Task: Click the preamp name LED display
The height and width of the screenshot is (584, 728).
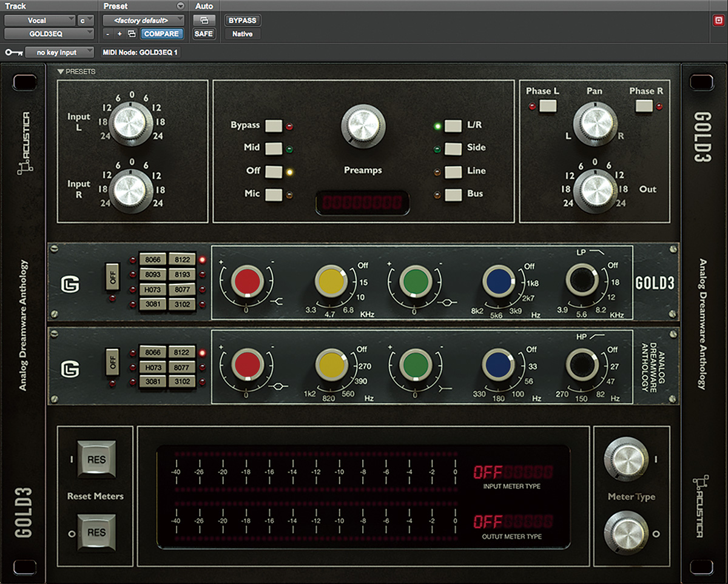Action: (362, 203)
